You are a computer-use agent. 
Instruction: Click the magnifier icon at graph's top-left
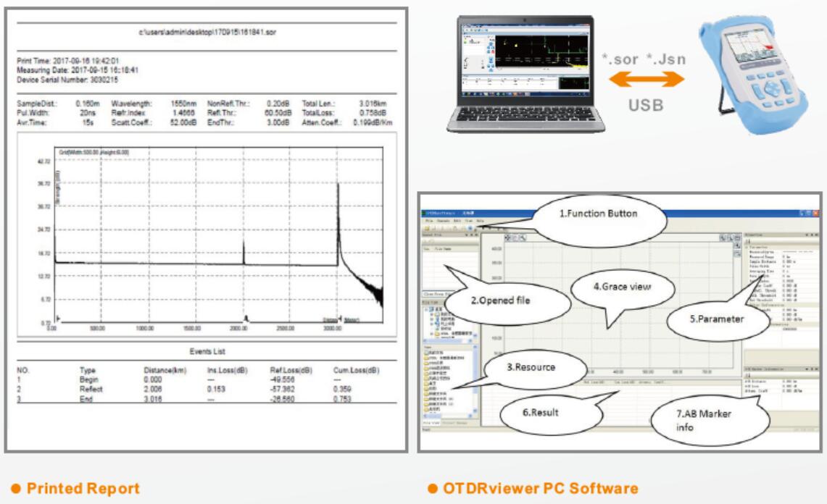pyautogui.click(x=523, y=238)
